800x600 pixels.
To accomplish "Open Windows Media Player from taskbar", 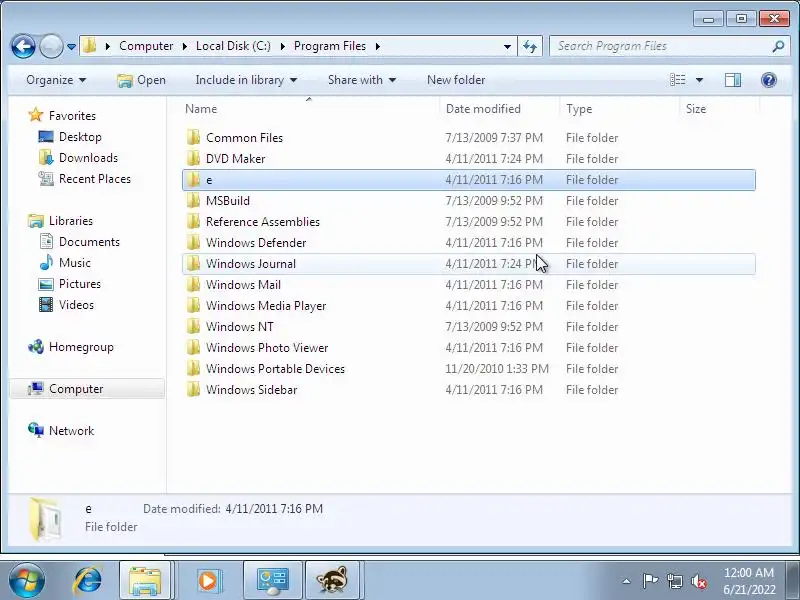I will pyautogui.click(x=208, y=580).
